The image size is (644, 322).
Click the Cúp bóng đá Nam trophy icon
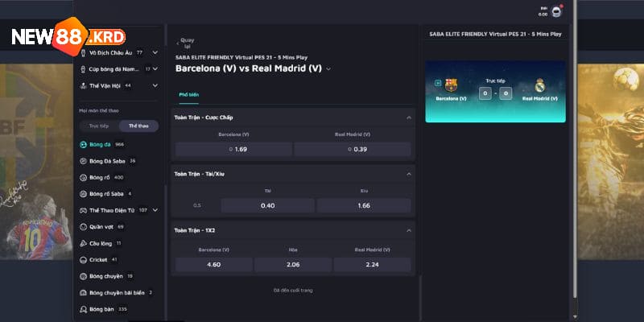pyautogui.click(x=84, y=69)
